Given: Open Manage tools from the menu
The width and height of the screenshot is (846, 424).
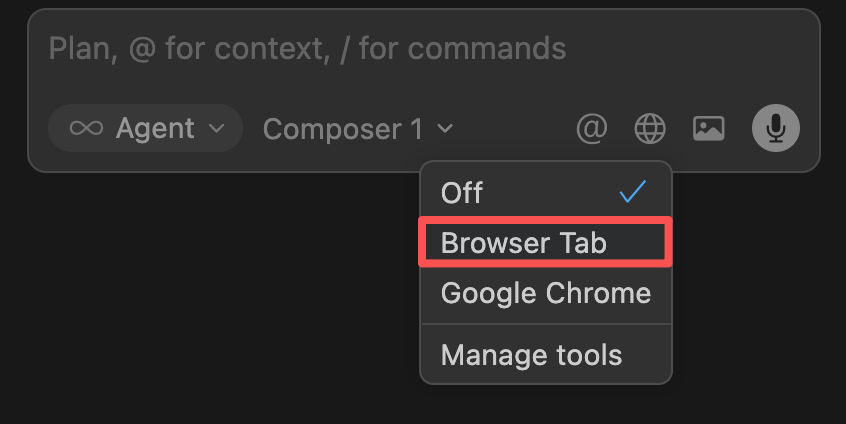Looking at the screenshot, I should click(545, 355).
